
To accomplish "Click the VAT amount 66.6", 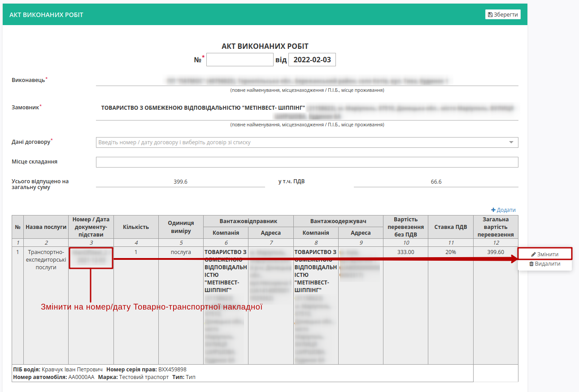I will [436, 182].
